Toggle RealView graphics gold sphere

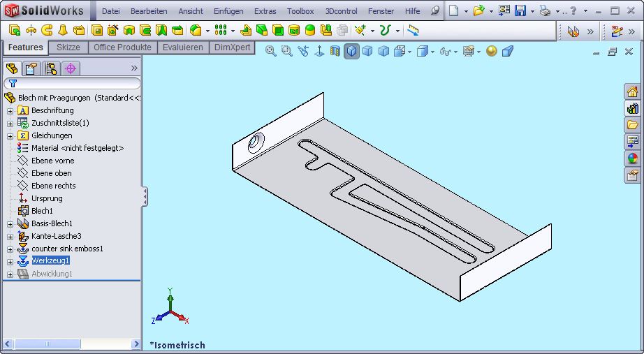click(492, 51)
